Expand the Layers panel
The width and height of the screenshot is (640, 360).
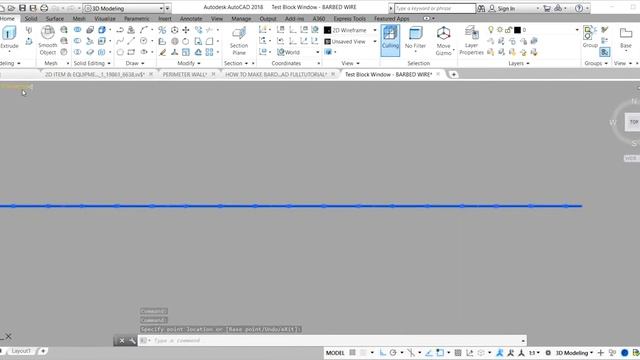point(518,63)
